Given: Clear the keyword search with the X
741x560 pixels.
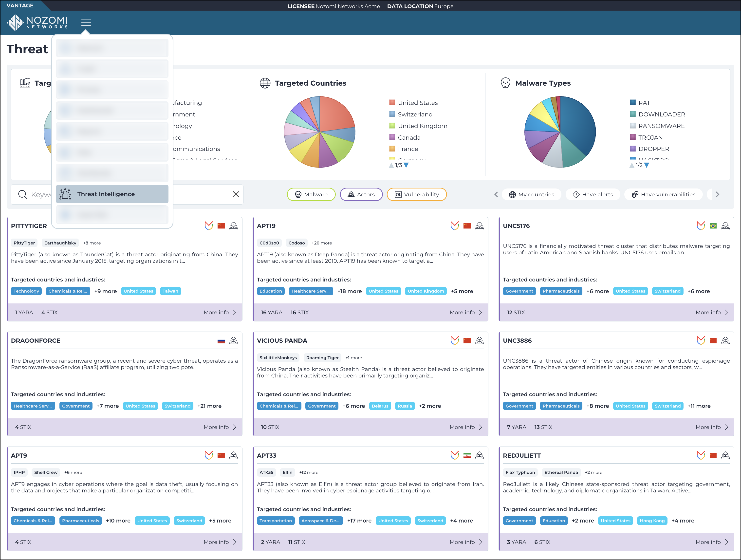Looking at the screenshot, I should (x=236, y=194).
